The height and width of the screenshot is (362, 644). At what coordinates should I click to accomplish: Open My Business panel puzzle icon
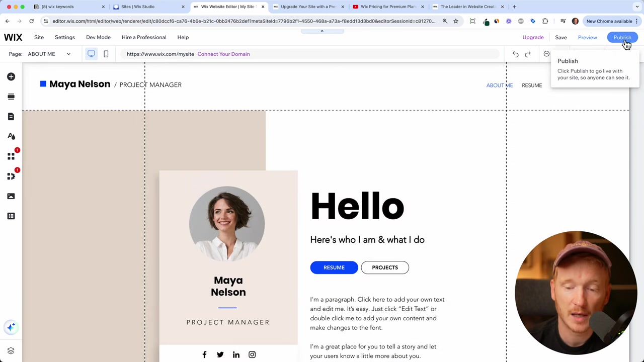tap(11, 176)
